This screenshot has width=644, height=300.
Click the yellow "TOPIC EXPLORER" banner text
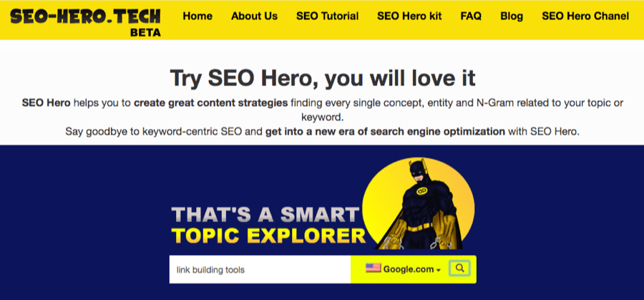pos(268,236)
